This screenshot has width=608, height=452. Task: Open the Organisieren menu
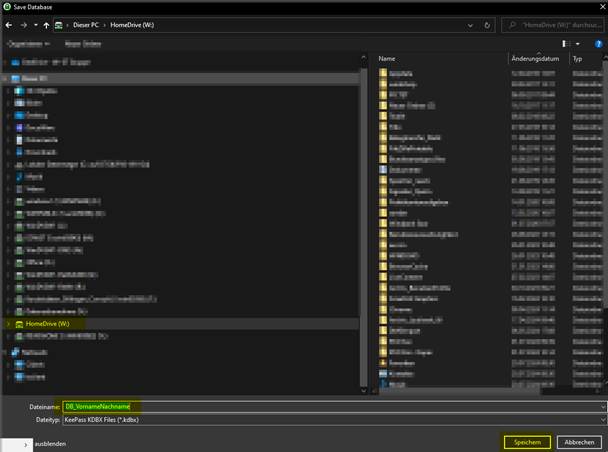[x=28, y=44]
